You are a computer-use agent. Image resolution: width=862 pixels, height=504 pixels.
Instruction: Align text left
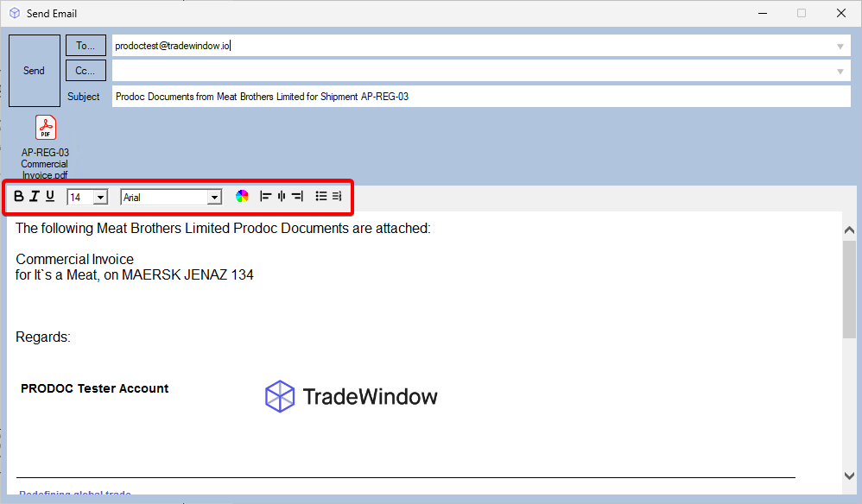coord(265,196)
